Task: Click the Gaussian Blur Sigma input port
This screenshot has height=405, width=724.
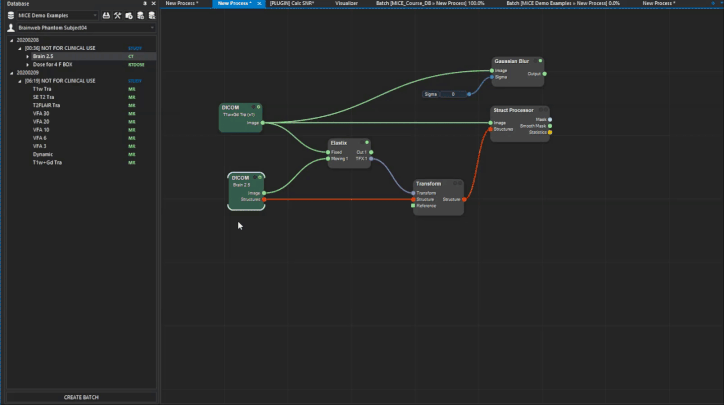Action: (492, 77)
